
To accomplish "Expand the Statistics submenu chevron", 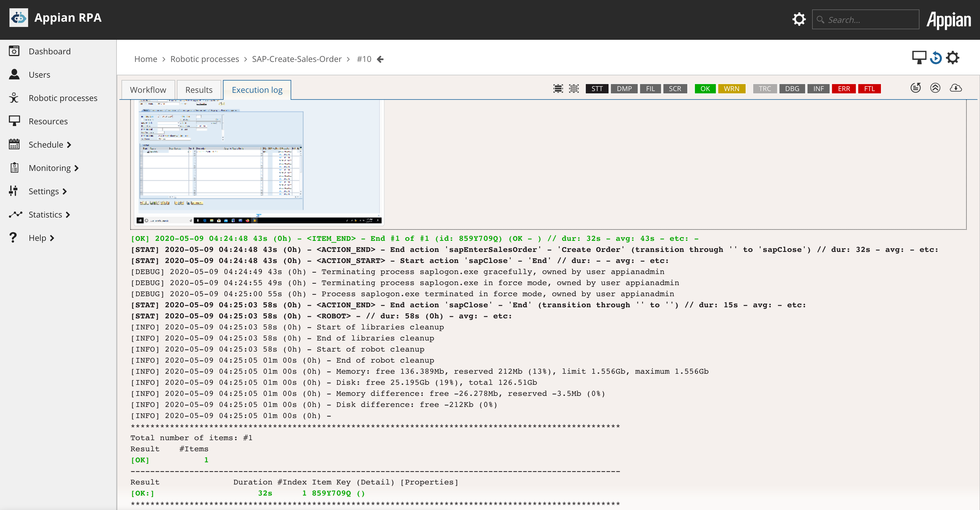I will click(68, 215).
